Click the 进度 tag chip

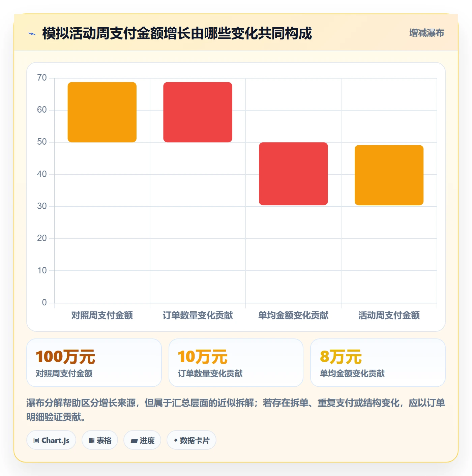tap(142, 440)
